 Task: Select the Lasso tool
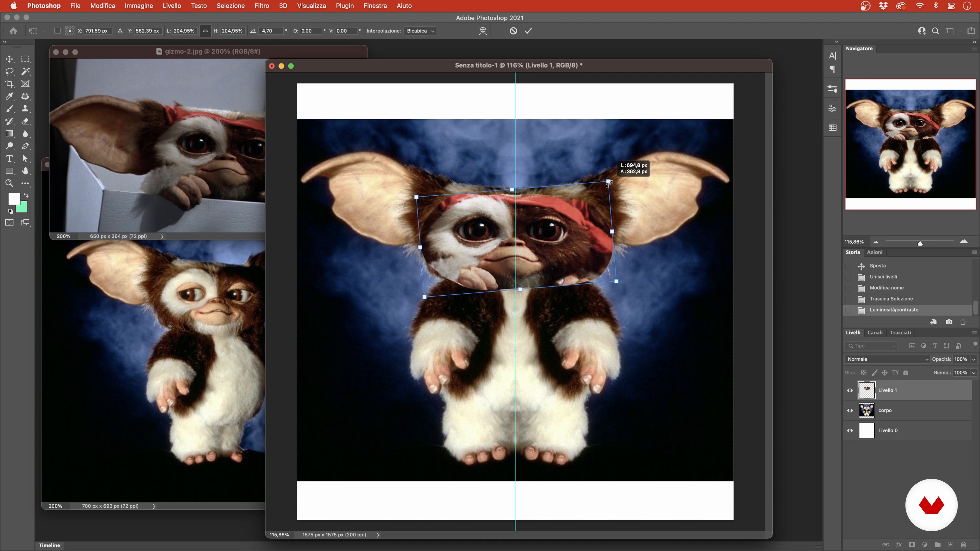tap(9, 71)
